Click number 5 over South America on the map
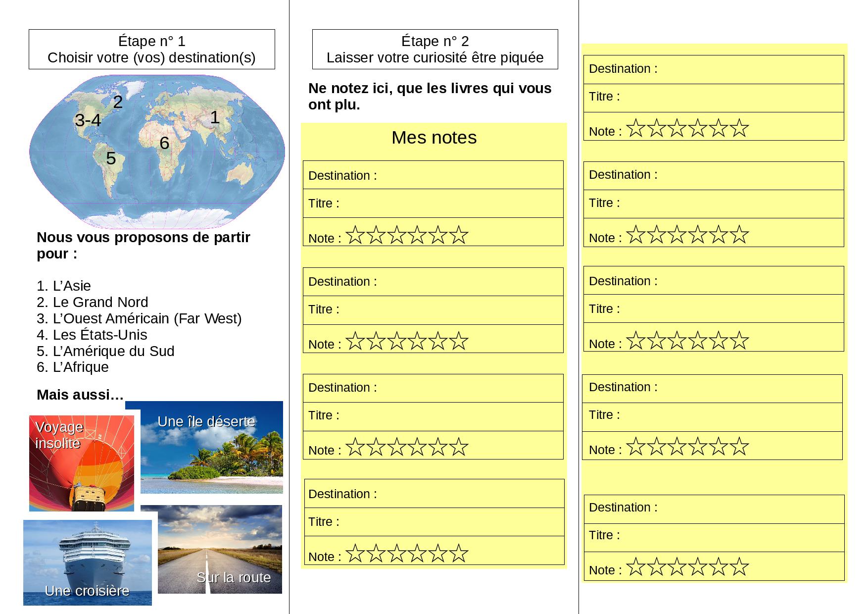This screenshot has height=614, width=868. pos(111,158)
